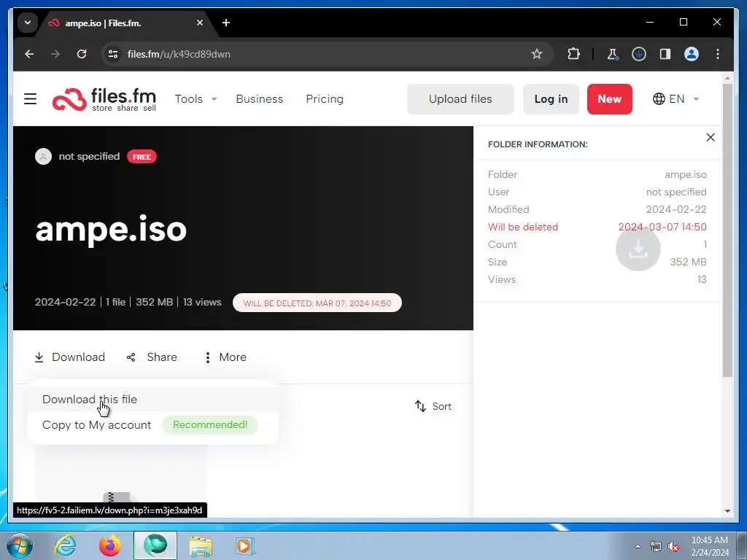The image size is (747, 560).
Task: Launch Internet Explorer from the taskbar
Action: click(x=65, y=545)
